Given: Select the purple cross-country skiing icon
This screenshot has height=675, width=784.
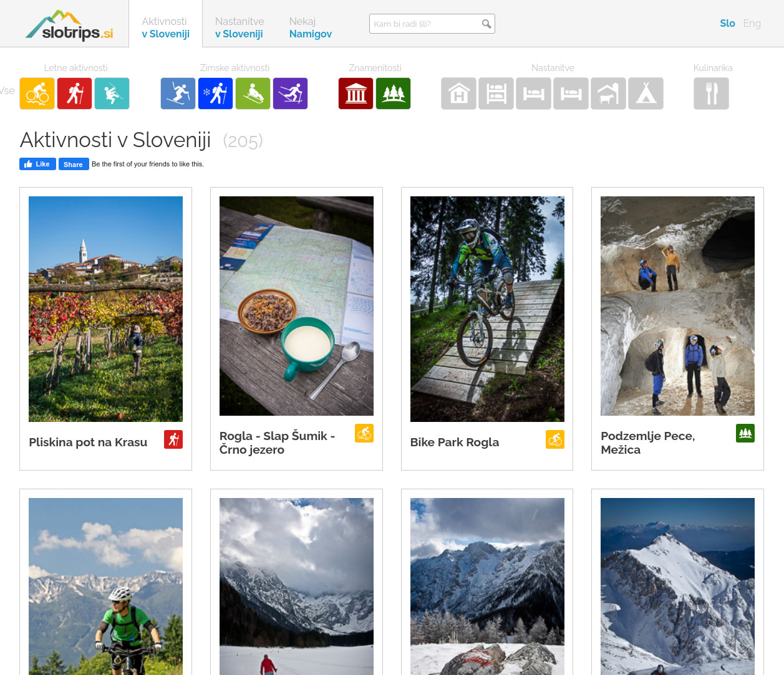Looking at the screenshot, I should point(290,93).
